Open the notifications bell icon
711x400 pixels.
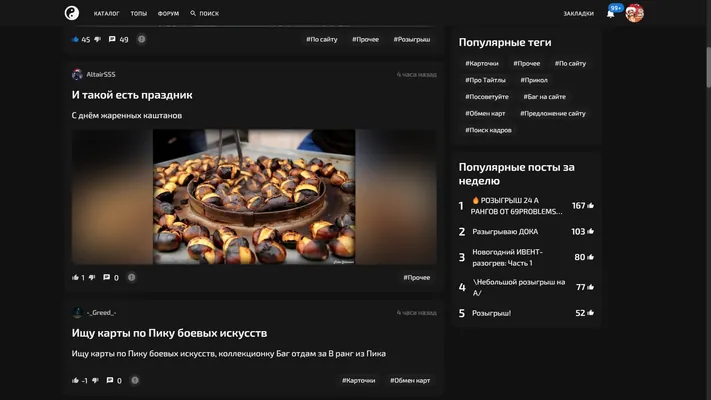pyautogui.click(x=610, y=14)
